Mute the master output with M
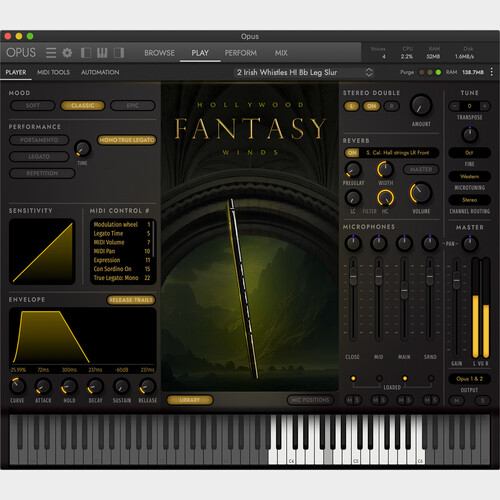Viewport: 500px width, 500px height. (456, 400)
